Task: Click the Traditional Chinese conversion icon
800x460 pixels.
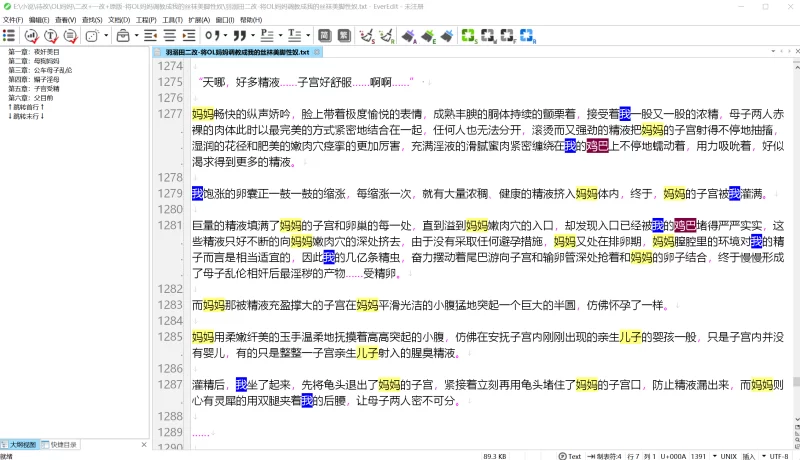Action: click(x=344, y=35)
